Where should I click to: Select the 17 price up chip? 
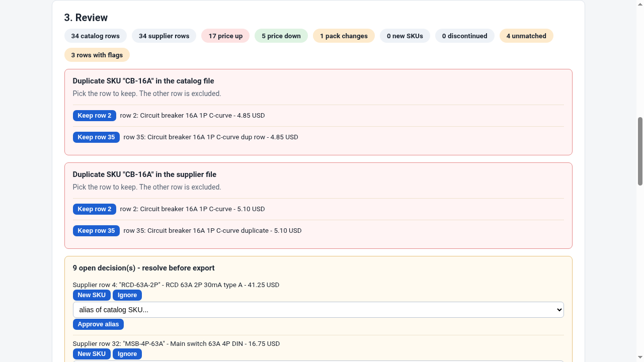coord(225,36)
